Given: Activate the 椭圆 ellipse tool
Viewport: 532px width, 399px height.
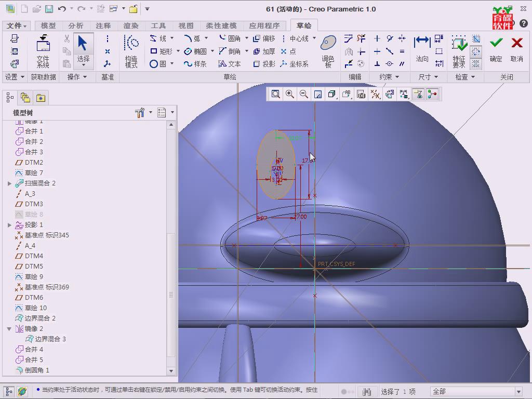Looking at the screenshot, I should coord(195,51).
